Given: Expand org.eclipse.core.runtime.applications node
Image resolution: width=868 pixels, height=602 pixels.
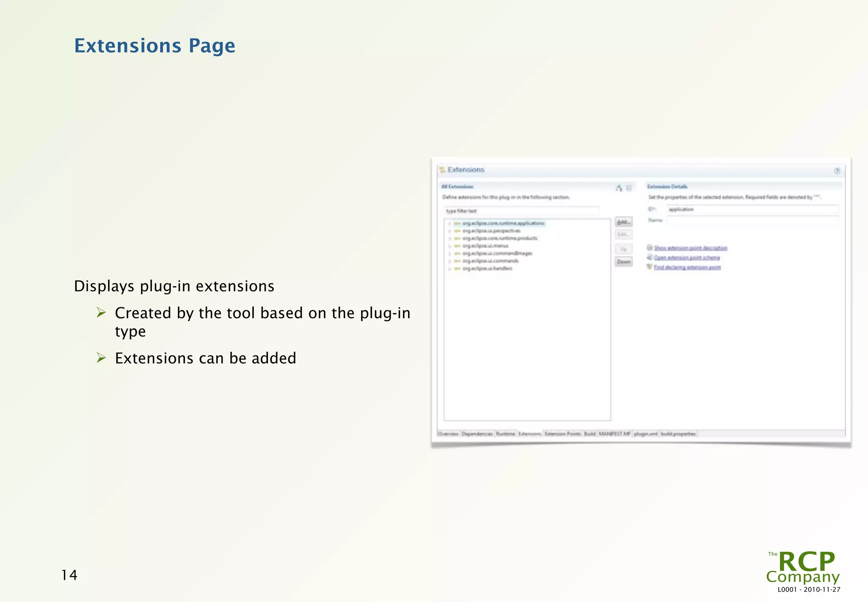Looking at the screenshot, I should tap(450, 223).
